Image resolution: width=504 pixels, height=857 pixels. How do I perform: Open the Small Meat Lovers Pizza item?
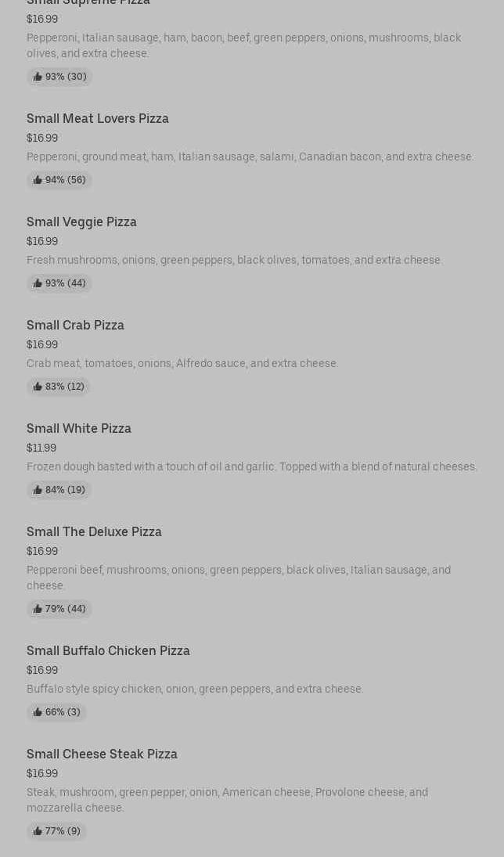pos(98,119)
